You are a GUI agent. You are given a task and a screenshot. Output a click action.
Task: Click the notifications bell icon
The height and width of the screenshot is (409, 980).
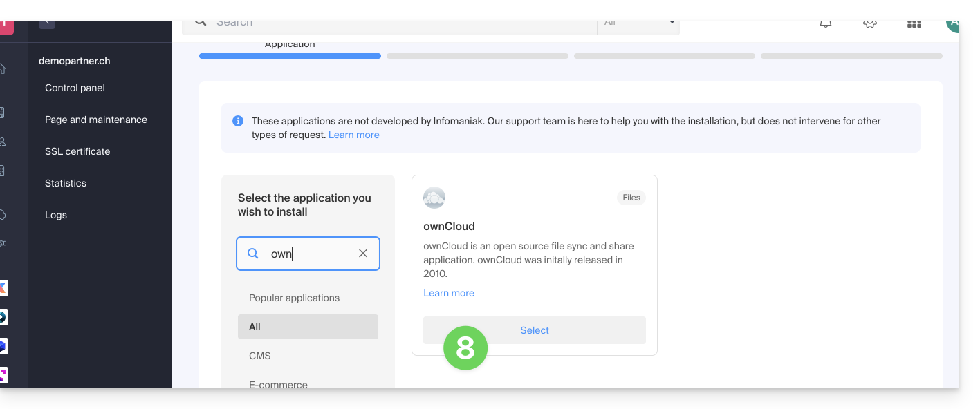825,23
